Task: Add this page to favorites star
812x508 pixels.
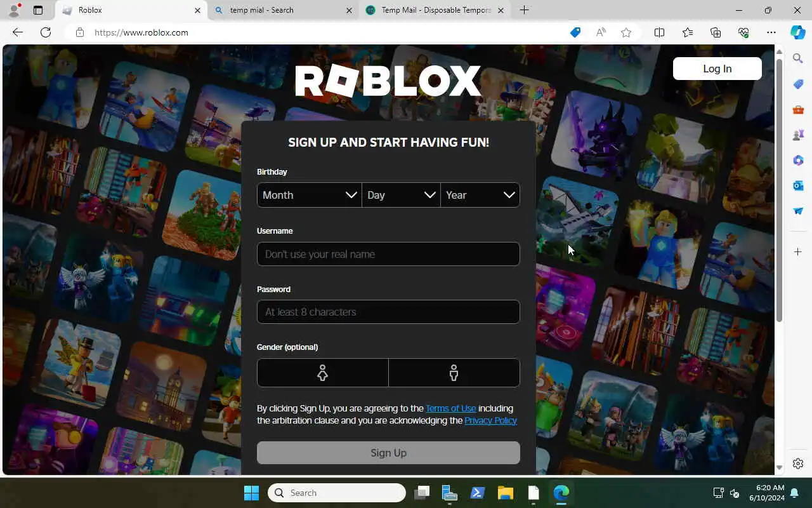Action: [626, 32]
